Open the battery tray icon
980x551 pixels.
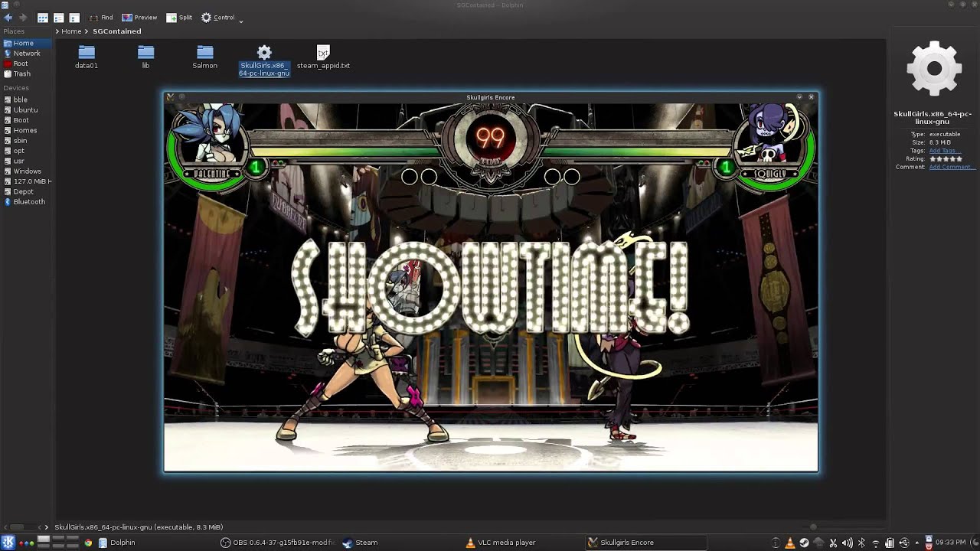click(x=889, y=543)
